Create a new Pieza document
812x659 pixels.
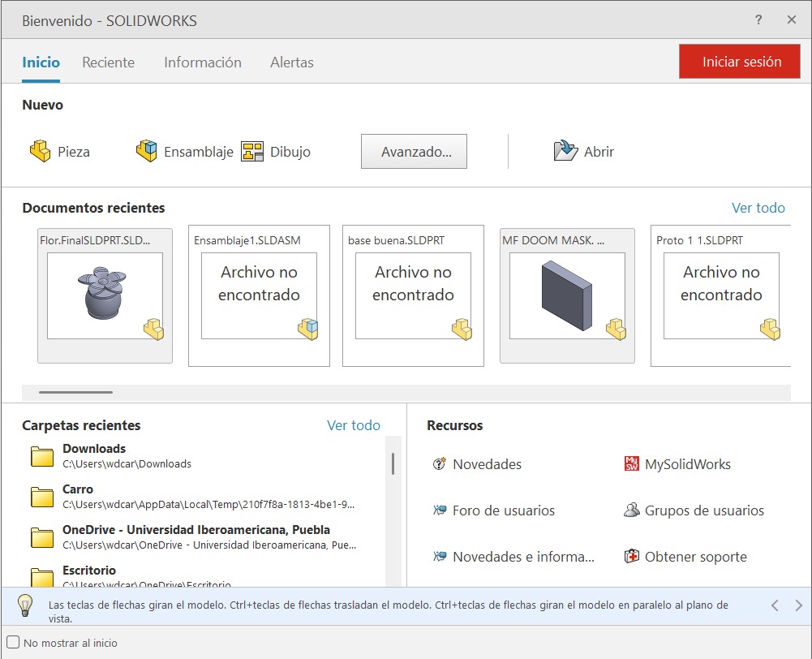click(x=61, y=151)
